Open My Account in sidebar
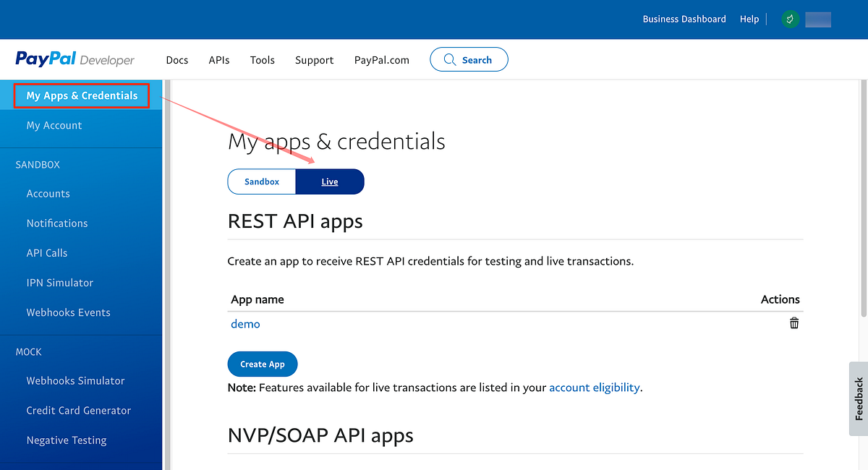 click(x=54, y=125)
